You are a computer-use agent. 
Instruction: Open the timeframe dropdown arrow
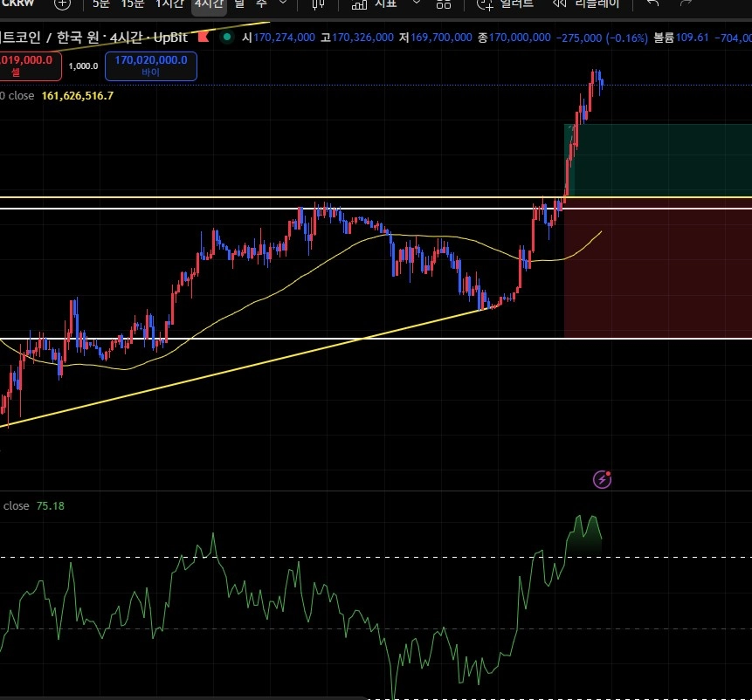pyautogui.click(x=283, y=3)
